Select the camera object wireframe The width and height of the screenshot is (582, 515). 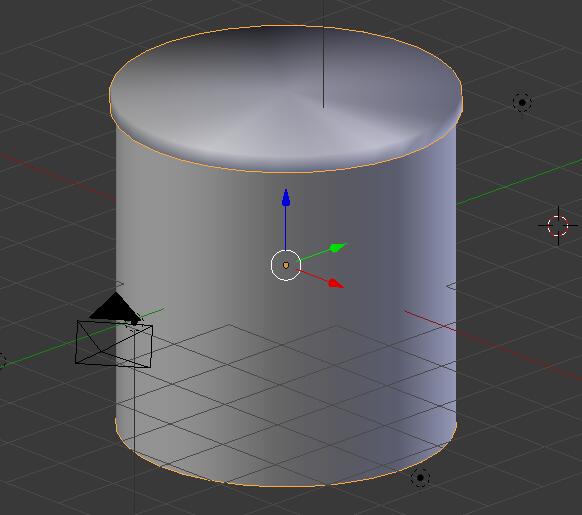click(114, 344)
